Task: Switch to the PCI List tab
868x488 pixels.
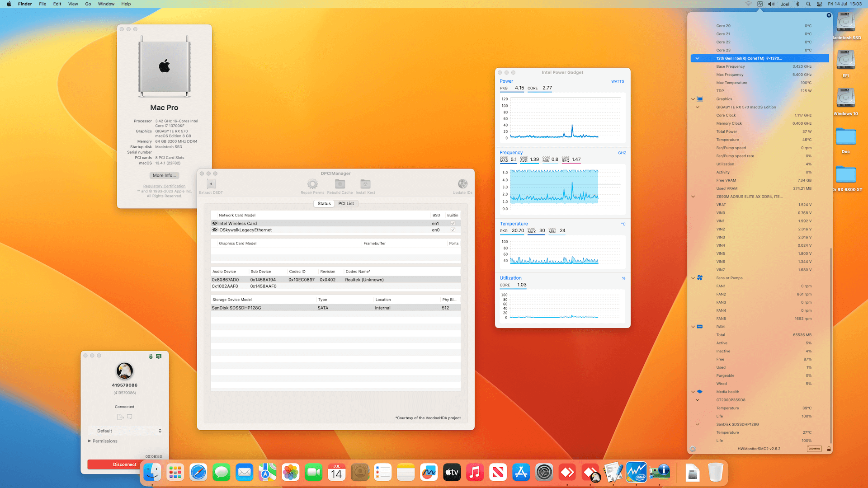Action: (x=346, y=203)
